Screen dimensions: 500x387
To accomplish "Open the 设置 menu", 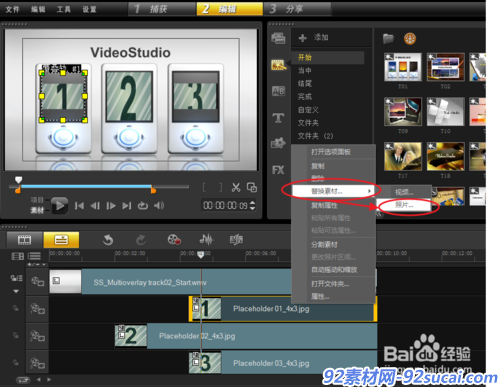I will (89, 9).
